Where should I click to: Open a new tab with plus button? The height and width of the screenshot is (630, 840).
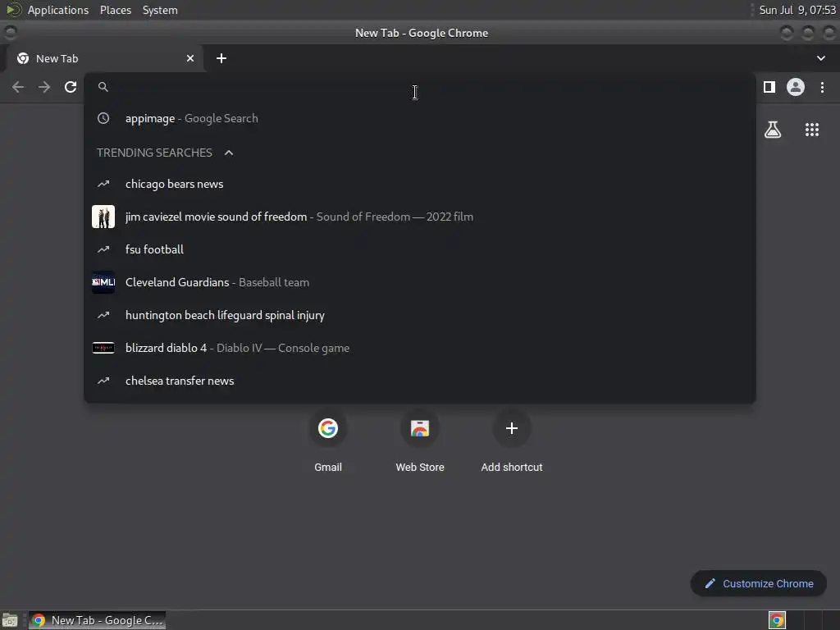tap(221, 58)
